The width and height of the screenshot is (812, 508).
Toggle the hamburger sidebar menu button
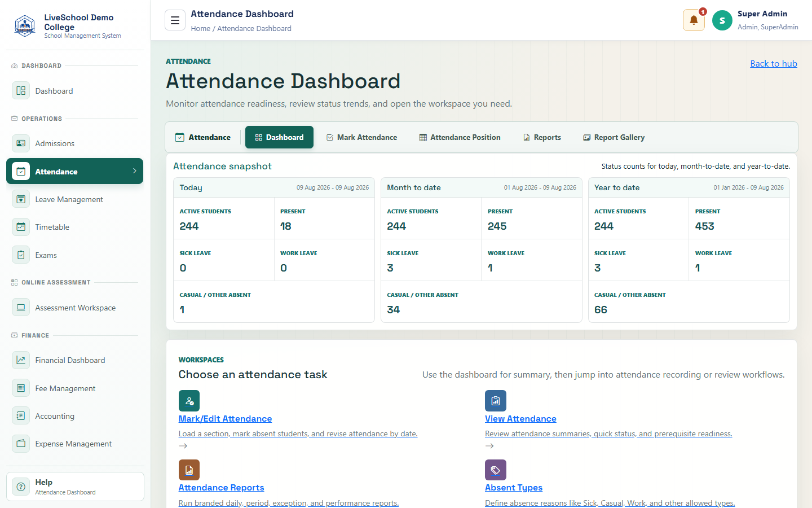pos(175,20)
